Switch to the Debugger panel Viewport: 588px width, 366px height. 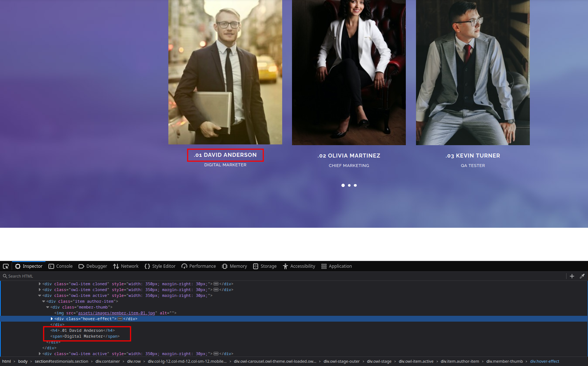(x=93, y=266)
